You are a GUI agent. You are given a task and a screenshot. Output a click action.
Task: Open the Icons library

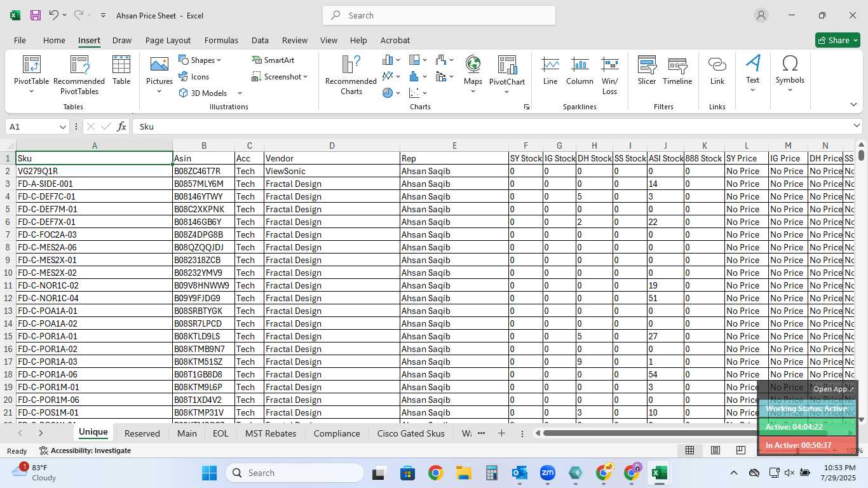[194, 76]
